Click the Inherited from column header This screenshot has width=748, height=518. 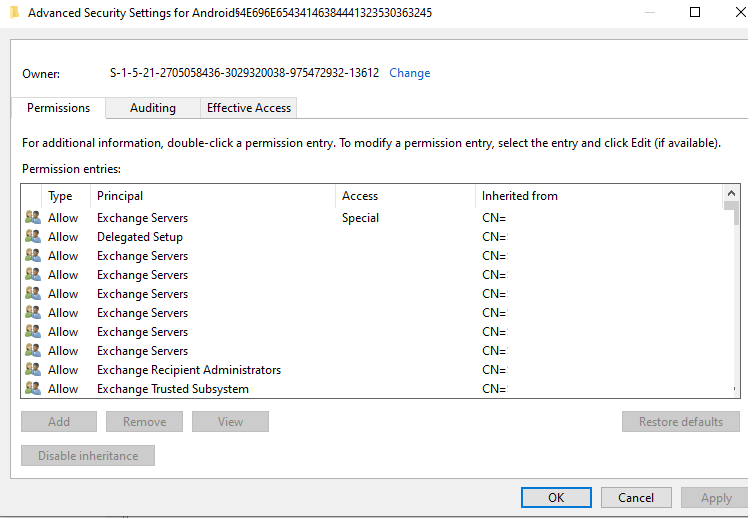[599, 196]
